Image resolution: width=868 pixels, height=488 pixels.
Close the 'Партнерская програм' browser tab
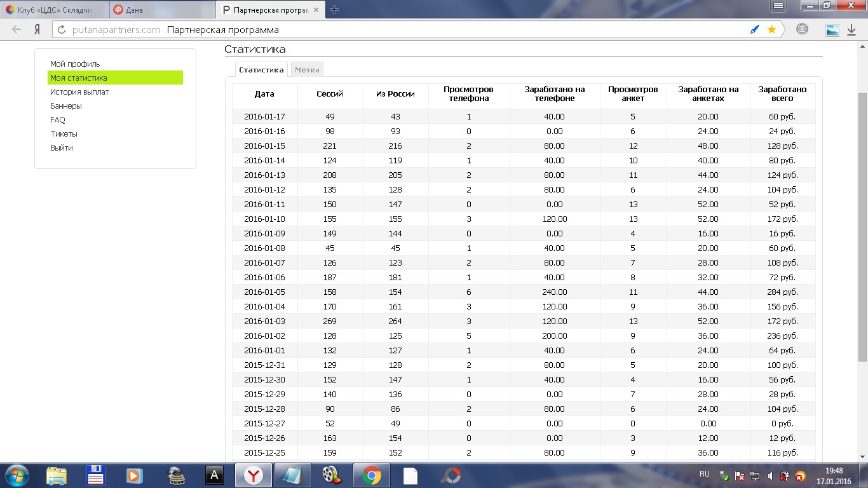point(316,10)
